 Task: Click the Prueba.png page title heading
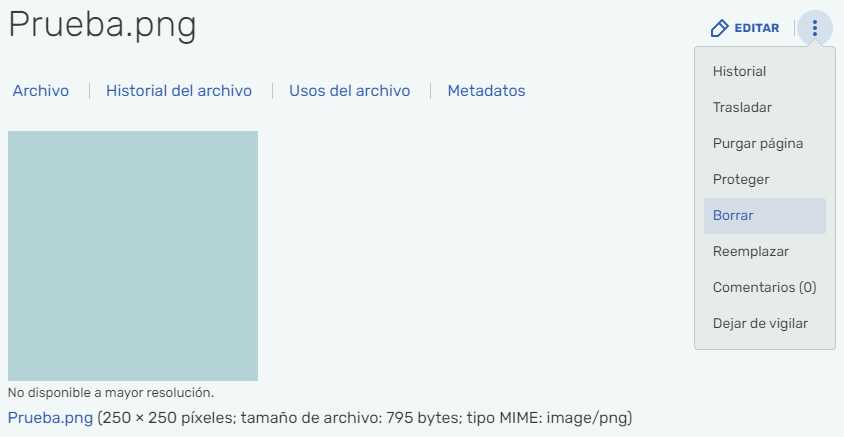pos(102,26)
